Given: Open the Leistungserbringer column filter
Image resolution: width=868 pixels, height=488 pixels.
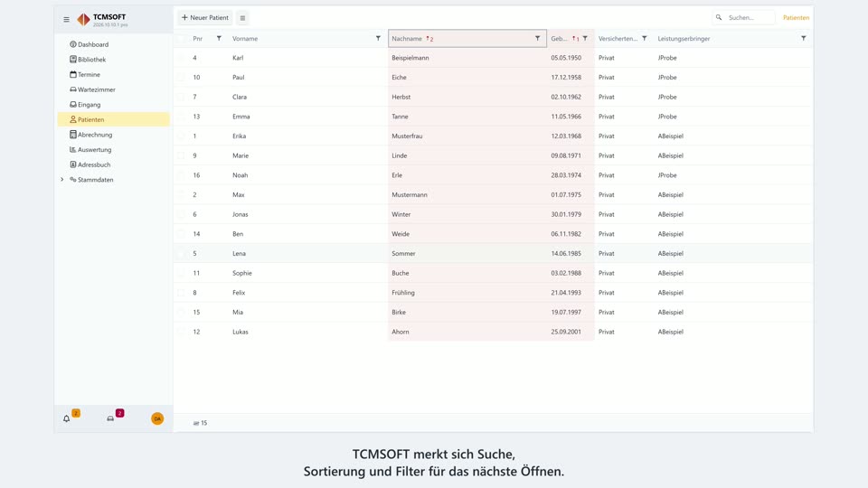Looking at the screenshot, I should point(803,38).
